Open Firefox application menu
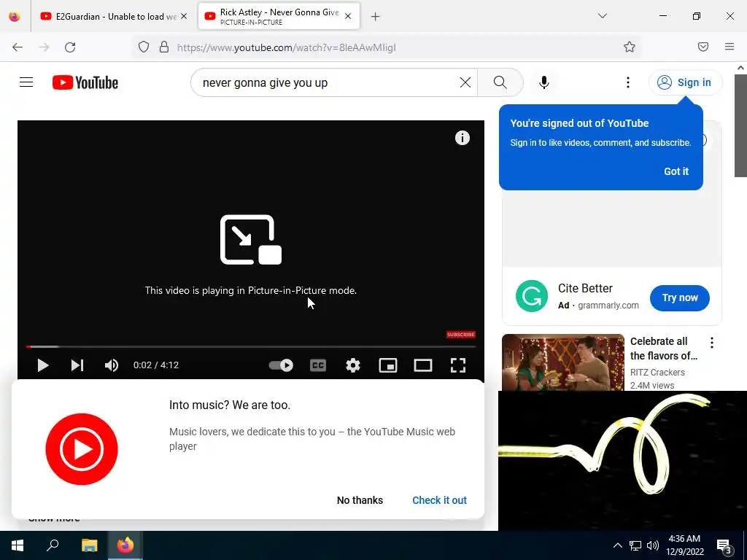Image resolution: width=747 pixels, height=560 pixels. coord(729,47)
